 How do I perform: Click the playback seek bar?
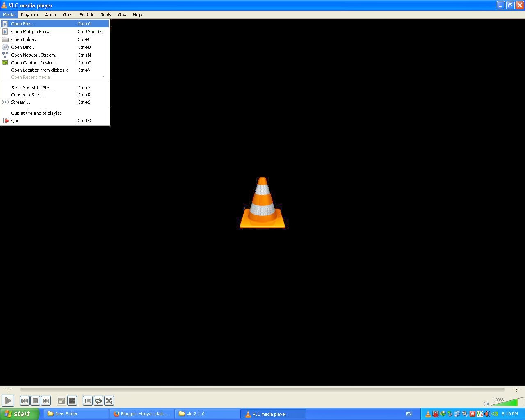262,390
